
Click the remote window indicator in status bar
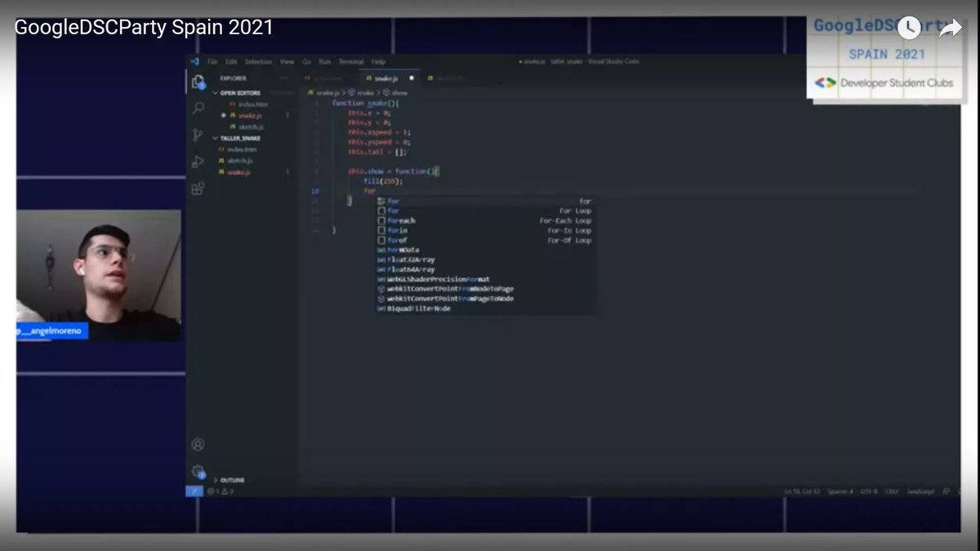(194, 491)
